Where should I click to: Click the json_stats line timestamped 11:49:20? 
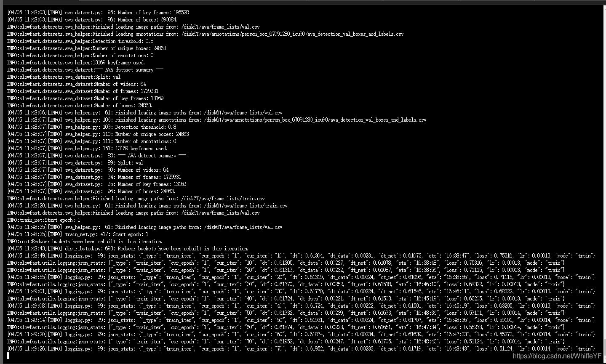pos(301,335)
